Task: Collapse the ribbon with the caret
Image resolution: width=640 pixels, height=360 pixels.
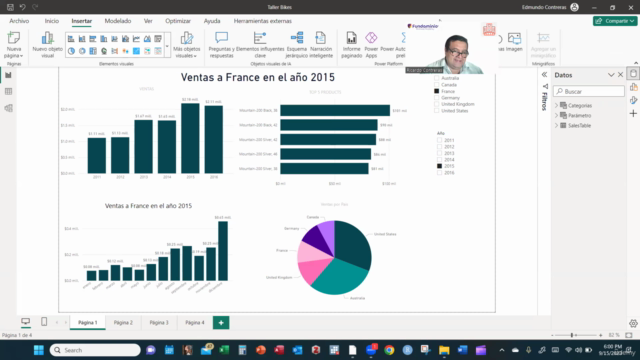Action: (636, 63)
